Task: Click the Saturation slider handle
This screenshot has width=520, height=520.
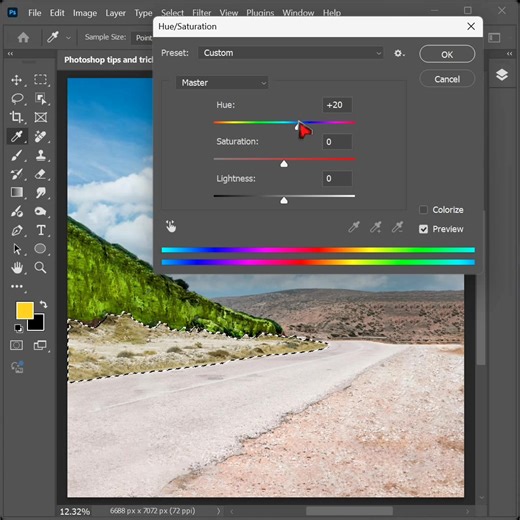Action: (284, 164)
